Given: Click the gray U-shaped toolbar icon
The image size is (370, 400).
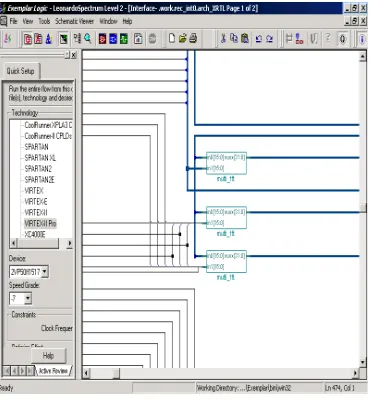Looking at the screenshot, I should coord(314,39).
